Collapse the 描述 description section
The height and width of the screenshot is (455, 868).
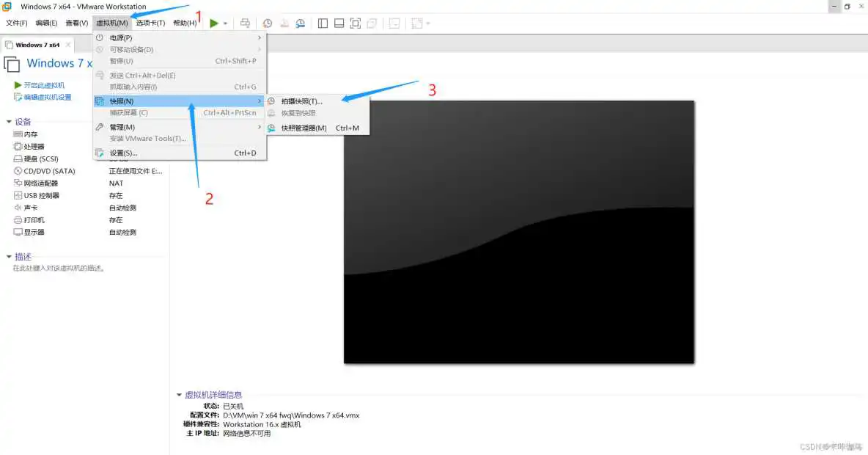tap(8, 256)
